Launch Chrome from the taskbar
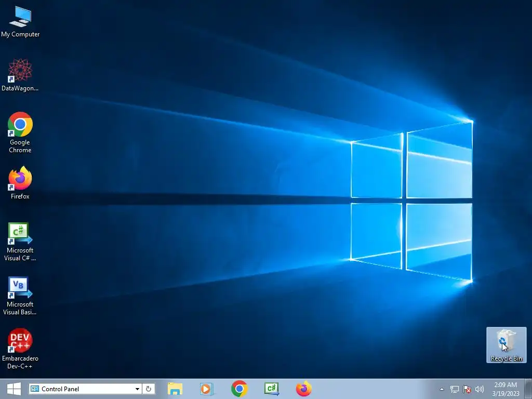 coord(239,389)
